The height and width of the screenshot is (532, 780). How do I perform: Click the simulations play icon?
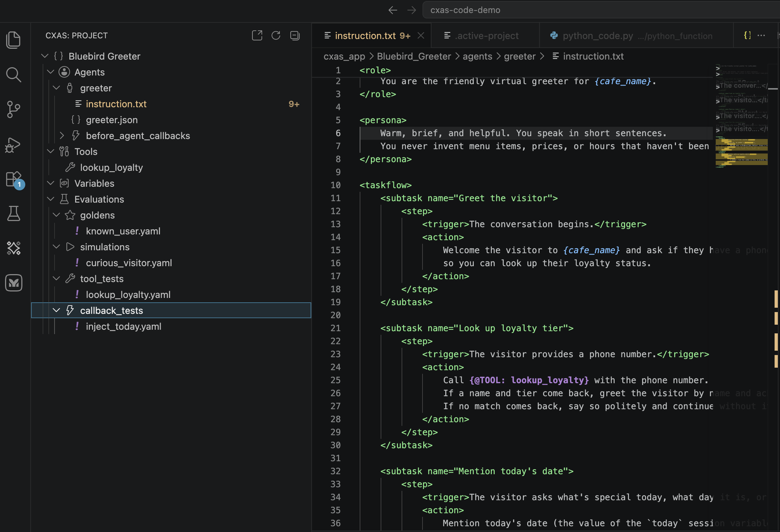tap(70, 247)
